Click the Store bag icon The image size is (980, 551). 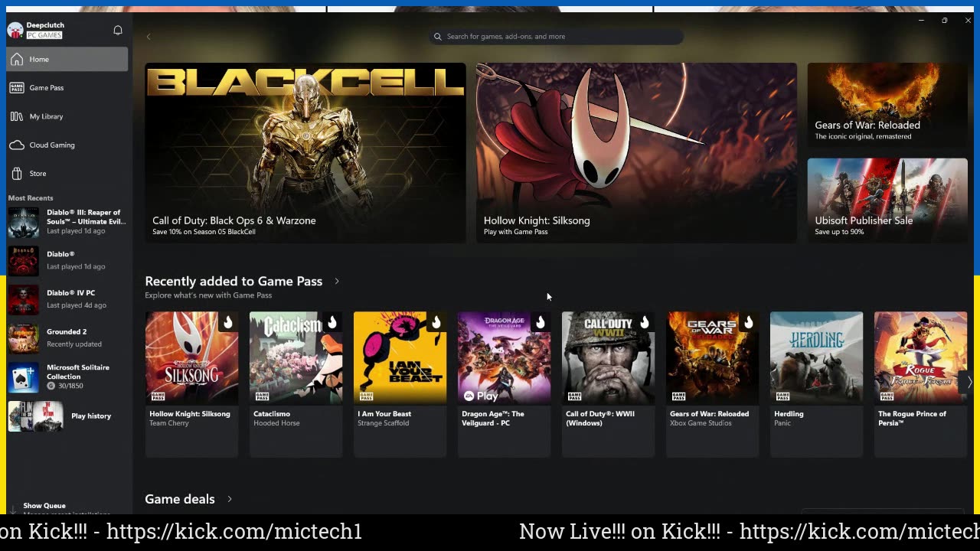point(17,174)
